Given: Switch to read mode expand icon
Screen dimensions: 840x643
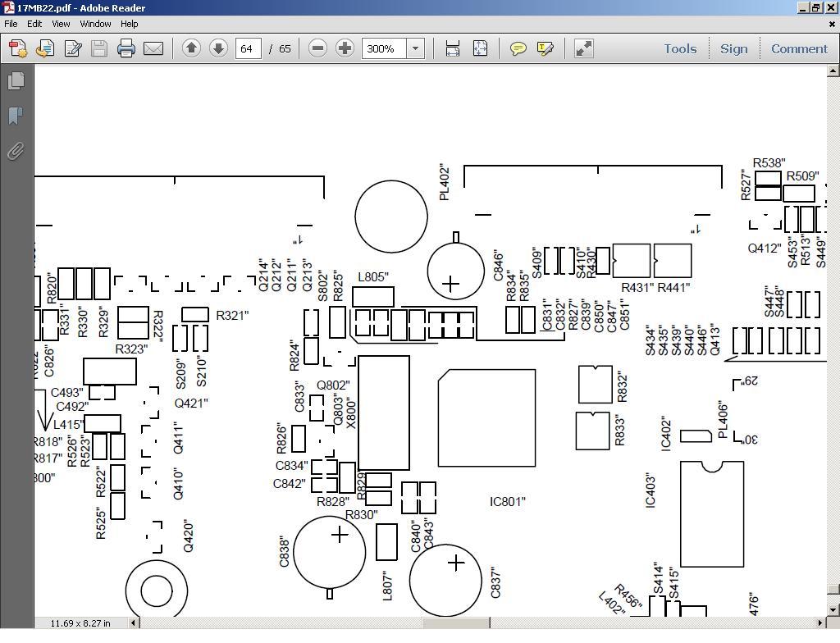Looking at the screenshot, I should pos(584,48).
